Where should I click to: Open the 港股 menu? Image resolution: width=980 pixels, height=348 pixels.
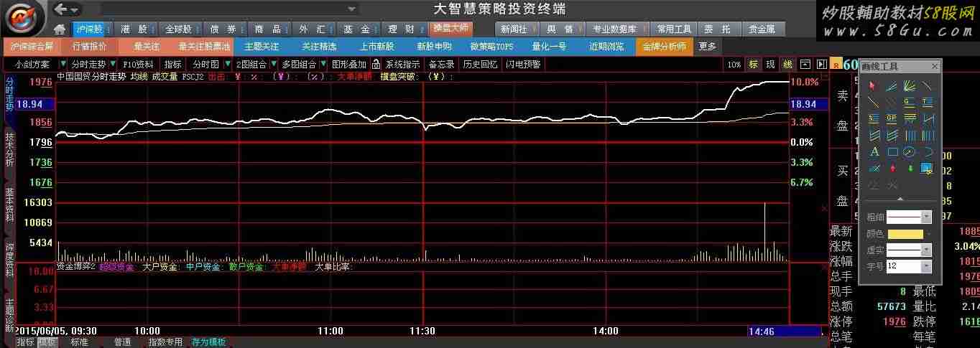(134, 29)
